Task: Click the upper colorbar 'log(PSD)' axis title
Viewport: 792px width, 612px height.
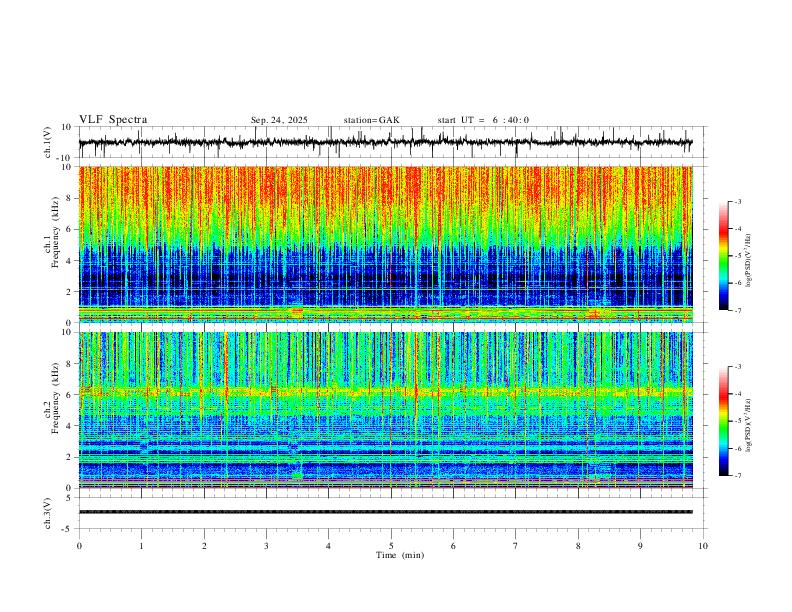Action: point(748,261)
